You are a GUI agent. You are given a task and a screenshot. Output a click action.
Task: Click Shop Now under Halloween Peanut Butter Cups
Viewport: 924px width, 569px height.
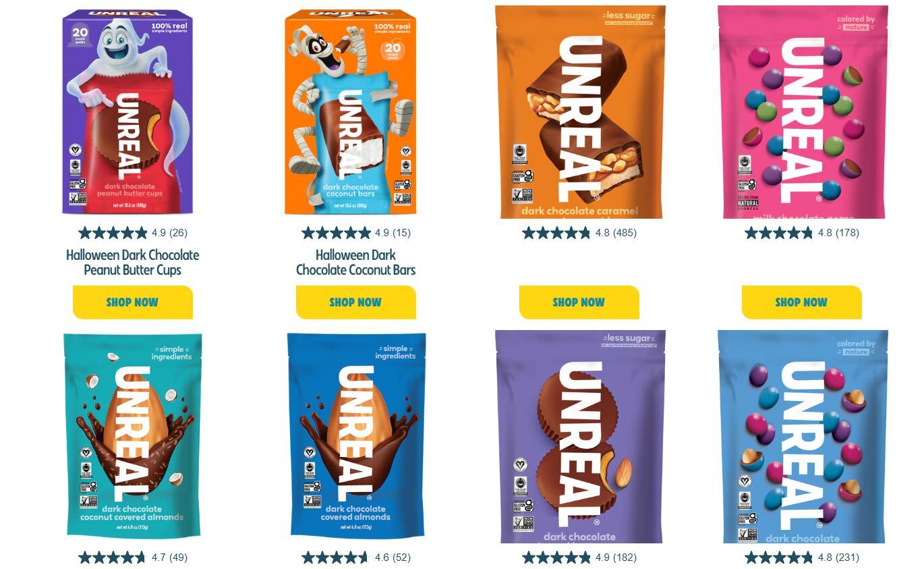pos(133,302)
